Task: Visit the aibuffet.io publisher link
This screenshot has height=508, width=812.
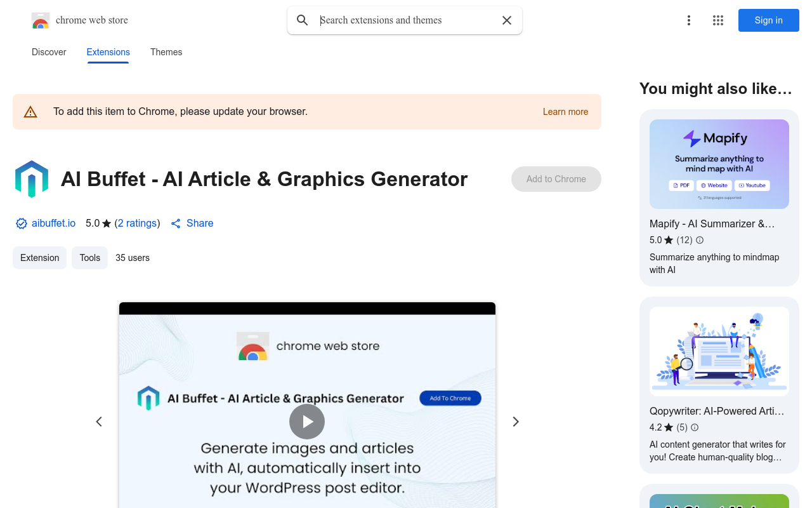Action: pos(53,224)
